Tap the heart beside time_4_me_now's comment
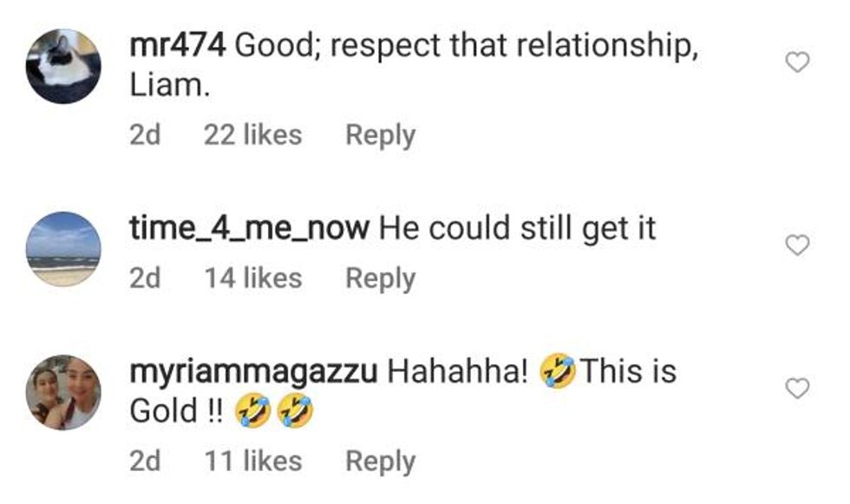Image resolution: width=850 pixels, height=504 pixels. coord(796,246)
